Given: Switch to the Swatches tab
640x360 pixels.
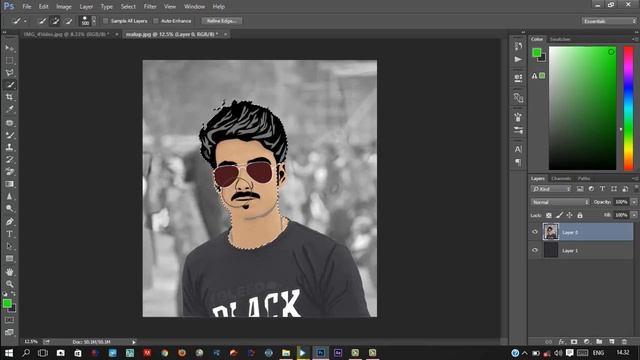Looking at the screenshot, I should click(x=560, y=39).
